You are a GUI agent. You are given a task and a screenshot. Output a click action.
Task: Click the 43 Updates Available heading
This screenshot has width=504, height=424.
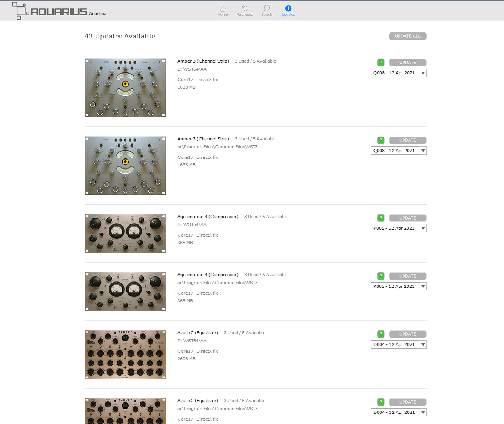(120, 36)
